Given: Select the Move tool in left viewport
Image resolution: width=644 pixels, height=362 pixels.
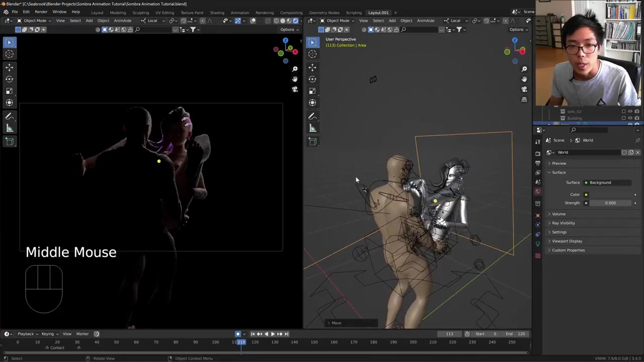Looking at the screenshot, I should click(x=10, y=67).
